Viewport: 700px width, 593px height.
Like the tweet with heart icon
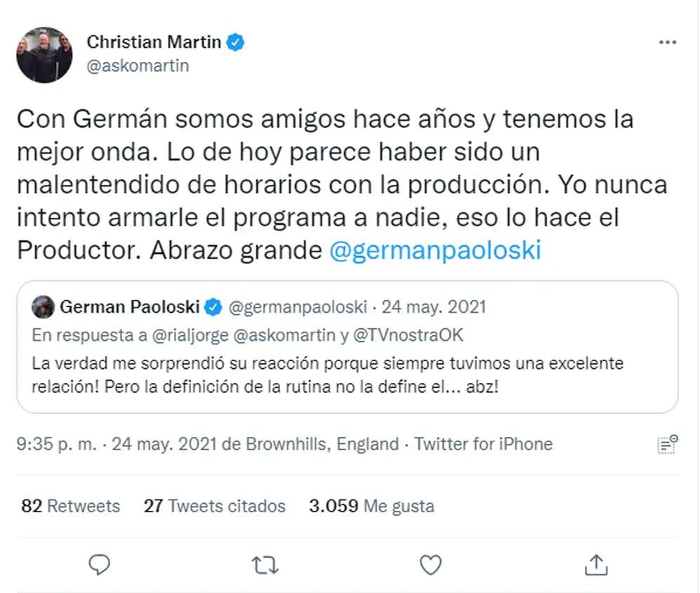(x=431, y=565)
